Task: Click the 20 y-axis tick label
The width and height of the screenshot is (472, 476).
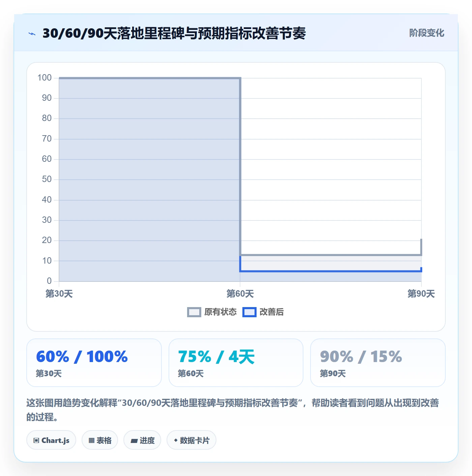Action: tap(47, 240)
